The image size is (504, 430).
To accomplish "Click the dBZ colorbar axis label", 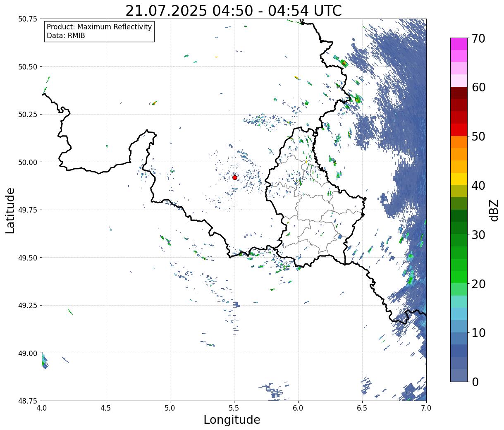I will 494,210.
